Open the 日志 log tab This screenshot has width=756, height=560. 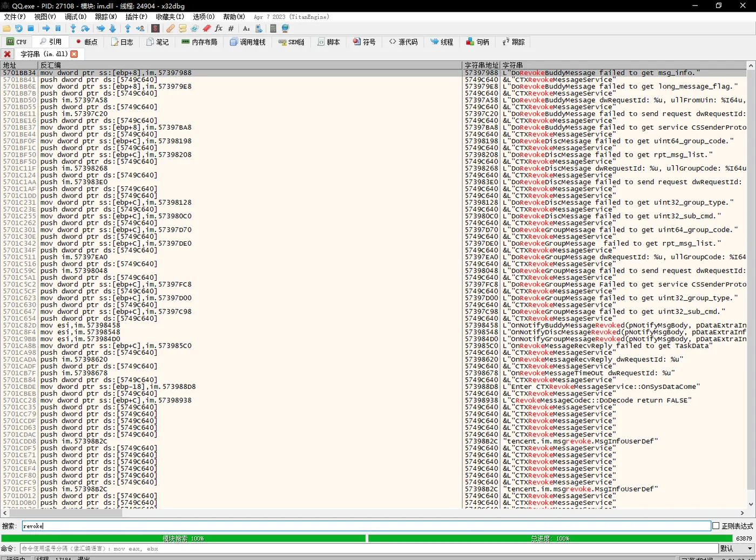coord(122,42)
